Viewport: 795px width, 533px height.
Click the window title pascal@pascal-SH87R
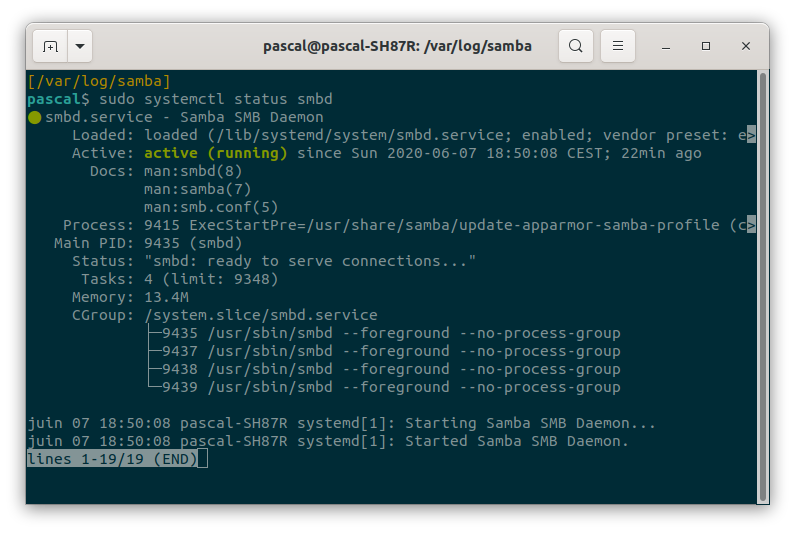coord(397,46)
